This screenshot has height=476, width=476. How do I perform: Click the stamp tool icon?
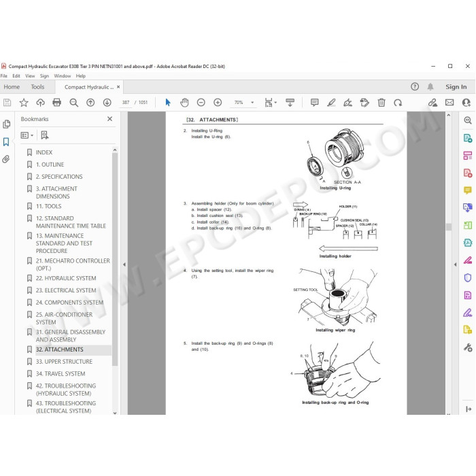[x=364, y=103]
